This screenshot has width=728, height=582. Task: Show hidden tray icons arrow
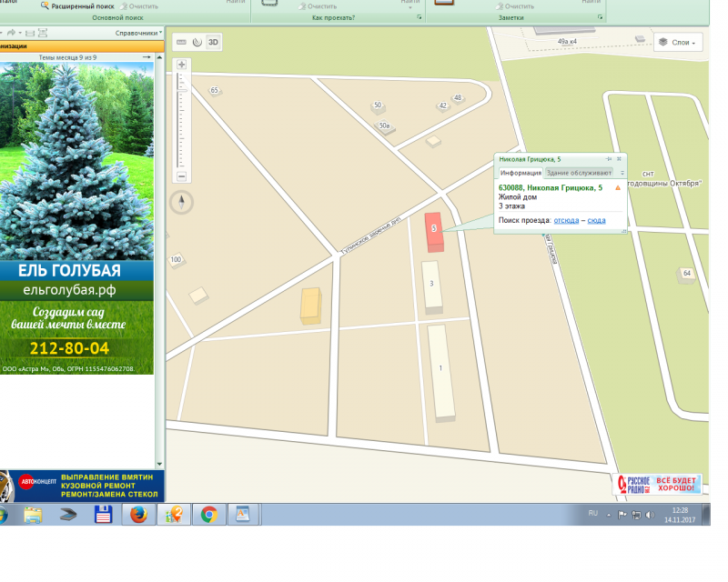[x=608, y=515]
